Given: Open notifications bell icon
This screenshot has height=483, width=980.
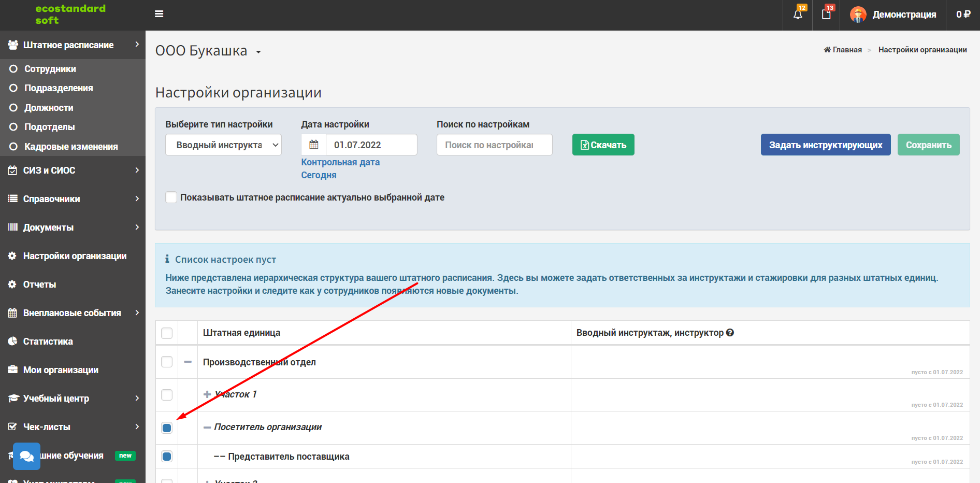Looking at the screenshot, I should 798,15.
